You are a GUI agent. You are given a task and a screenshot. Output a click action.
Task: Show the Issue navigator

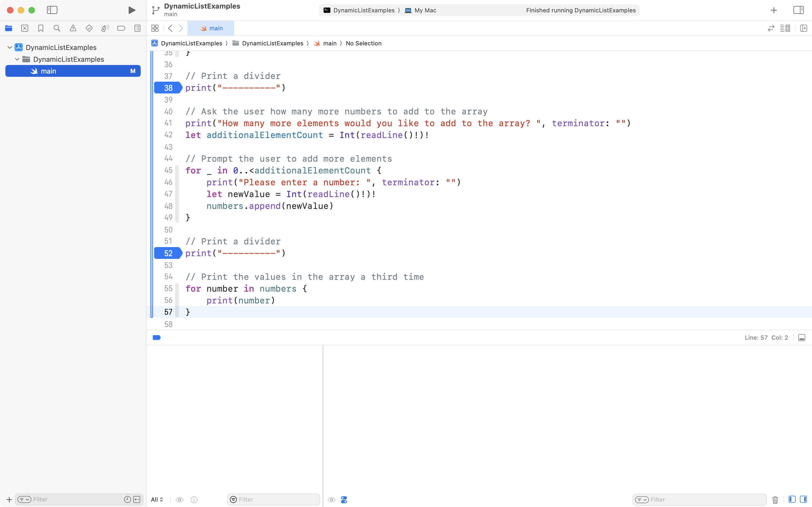pos(73,28)
